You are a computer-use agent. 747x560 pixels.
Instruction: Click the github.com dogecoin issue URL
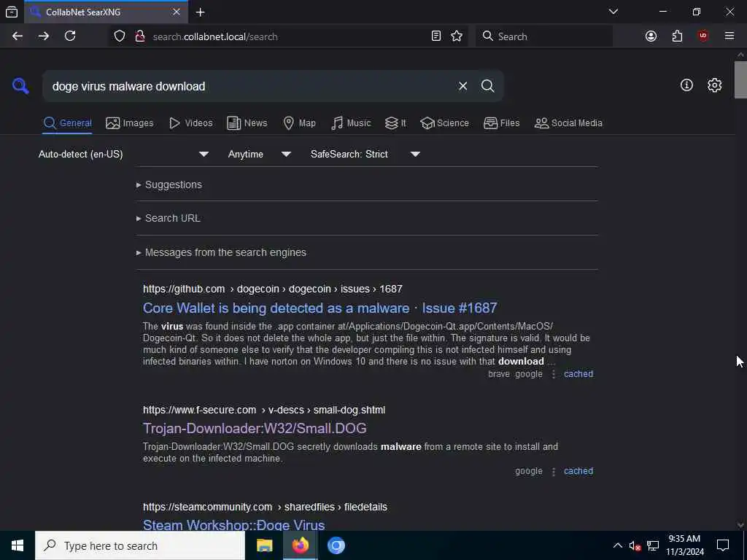point(273,289)
